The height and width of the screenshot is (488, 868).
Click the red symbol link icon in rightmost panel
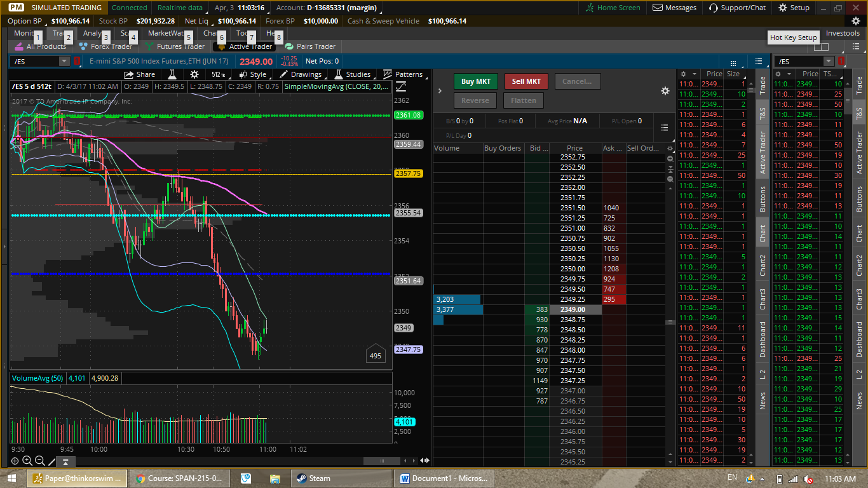click(841, 61)
